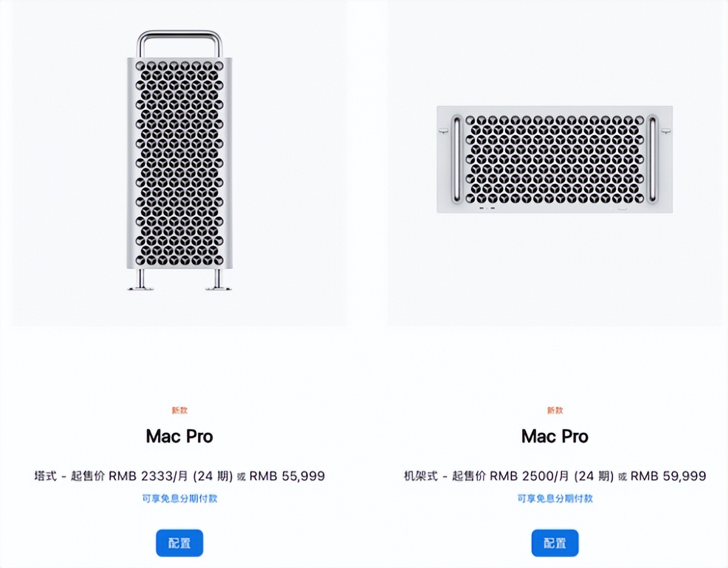Open 可享免息分期付款 link under the tower model
Screen dimensions: 728x568
pos(179,498)
